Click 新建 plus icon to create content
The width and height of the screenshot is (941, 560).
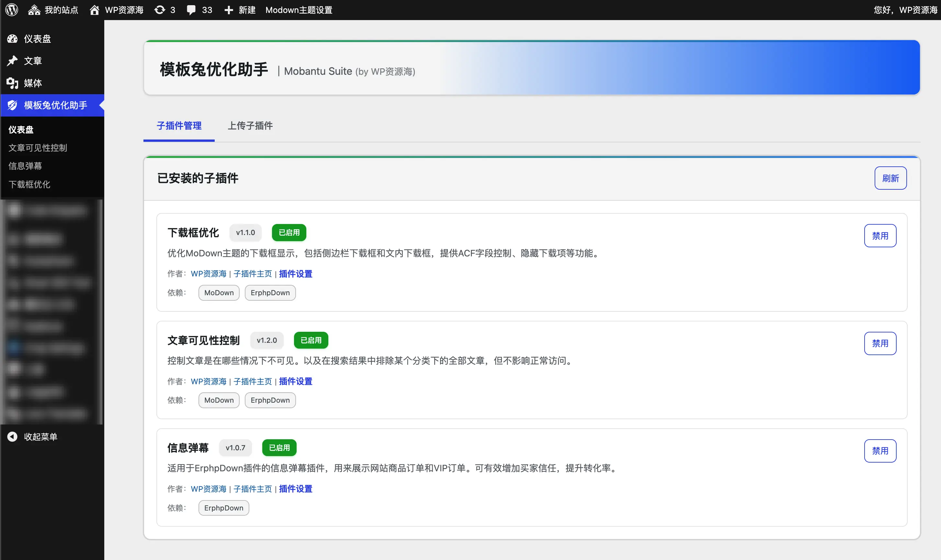pyautogui.click(x=239, y=9)
